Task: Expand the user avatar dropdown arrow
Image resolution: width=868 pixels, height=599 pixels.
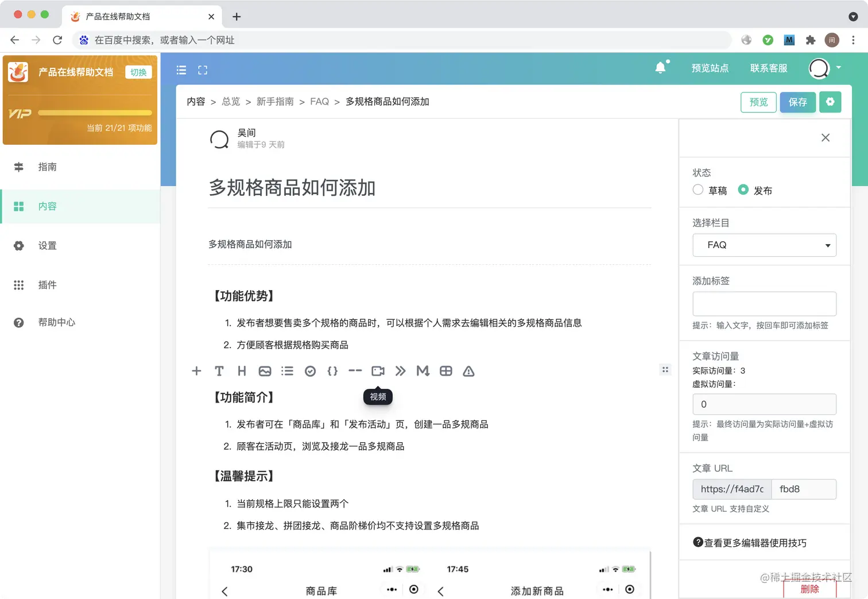Action: [x=839, y=68]
